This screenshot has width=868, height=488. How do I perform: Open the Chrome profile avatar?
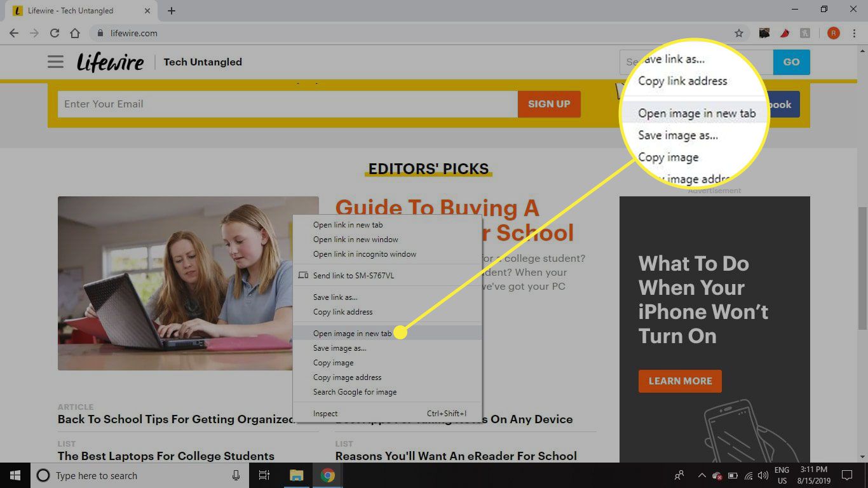834,33
